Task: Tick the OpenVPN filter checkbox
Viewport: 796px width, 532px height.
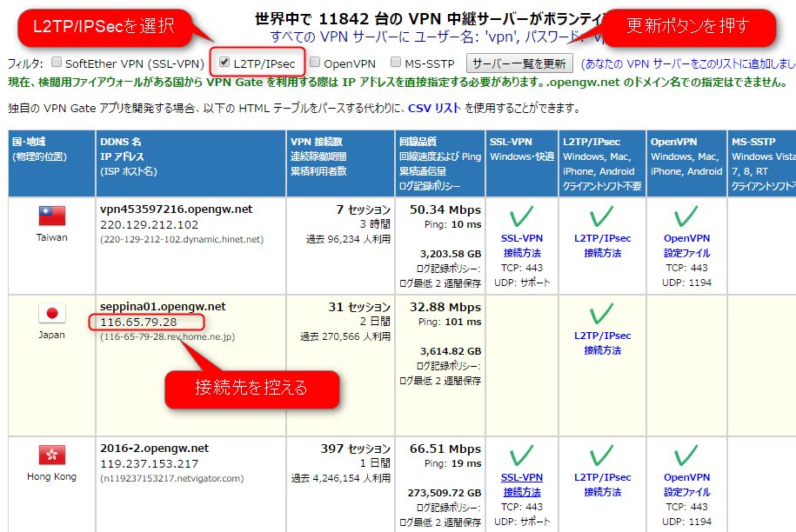Action: pos(315,62)
